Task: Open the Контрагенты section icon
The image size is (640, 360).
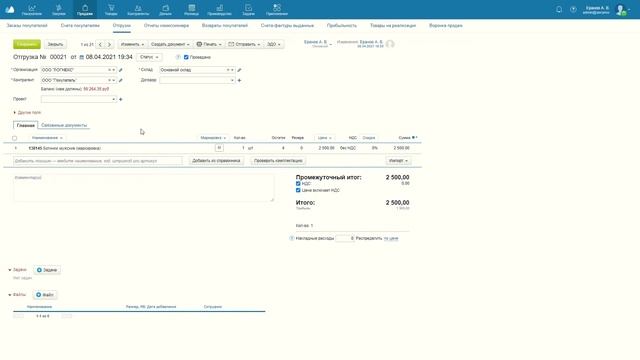Action: [138, 9]
